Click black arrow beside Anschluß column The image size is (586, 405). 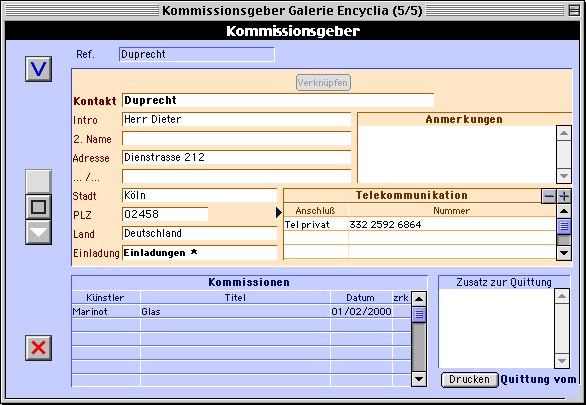(279, 213)
